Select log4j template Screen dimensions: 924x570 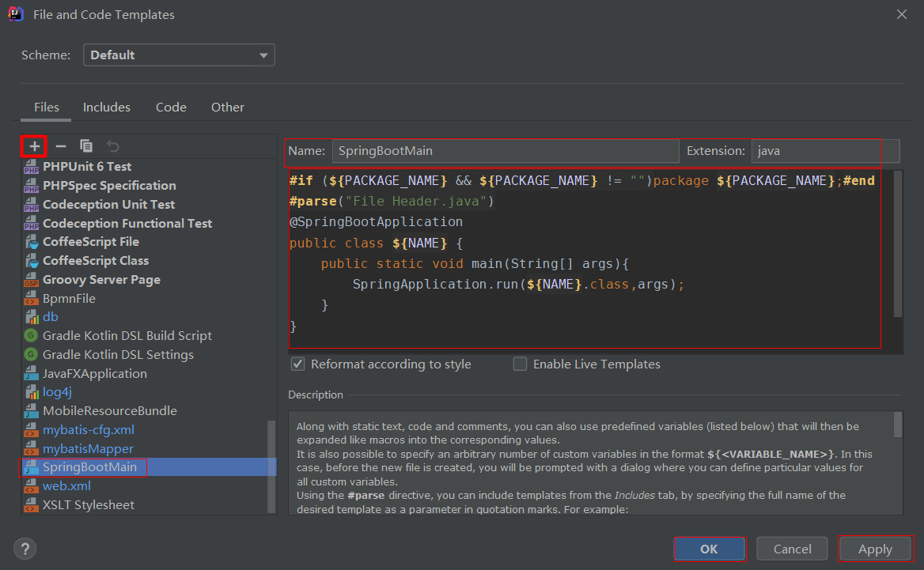149,392
